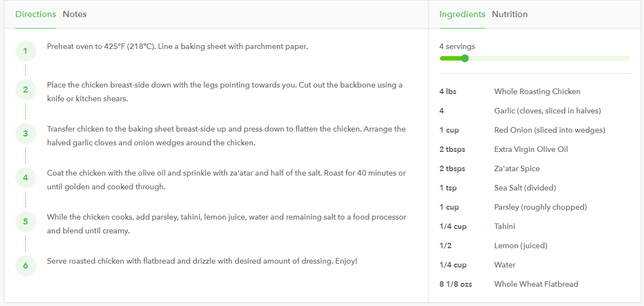The image size is (644, 306).
Task: Click the Serve roasted chicken step text
Action: pos(202,261)
